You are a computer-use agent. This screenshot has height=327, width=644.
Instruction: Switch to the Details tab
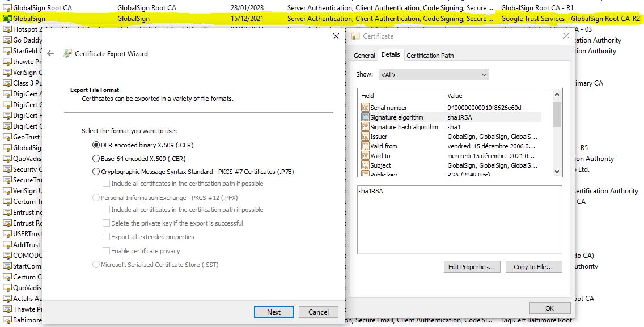coord(391,54)
